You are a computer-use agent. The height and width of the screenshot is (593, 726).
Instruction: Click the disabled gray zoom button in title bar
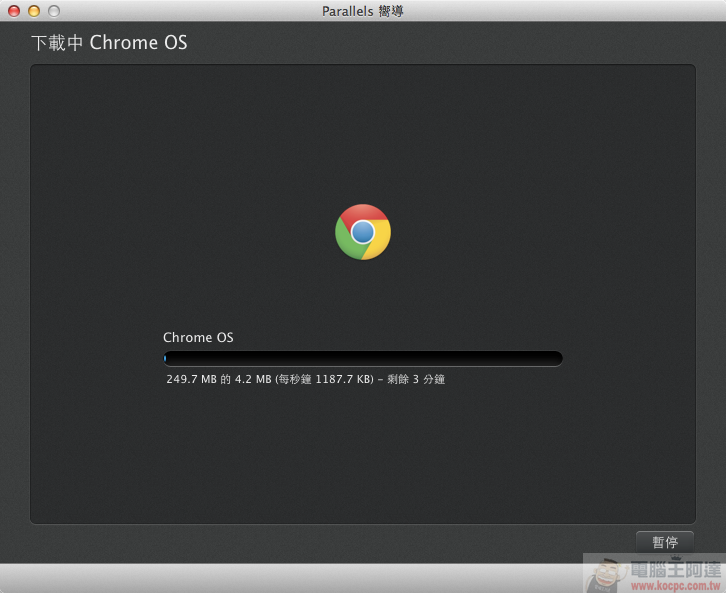click(x=54, y=11)
